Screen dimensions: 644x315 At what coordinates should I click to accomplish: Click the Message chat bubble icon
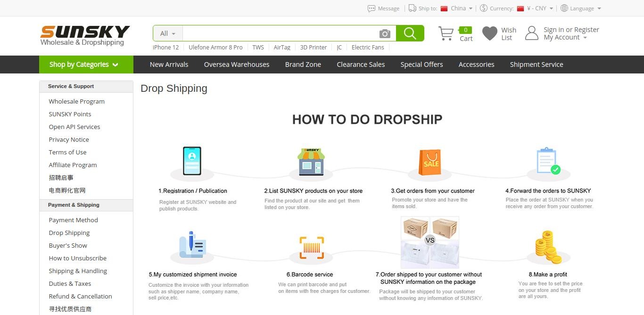click(x=372, y=8)
